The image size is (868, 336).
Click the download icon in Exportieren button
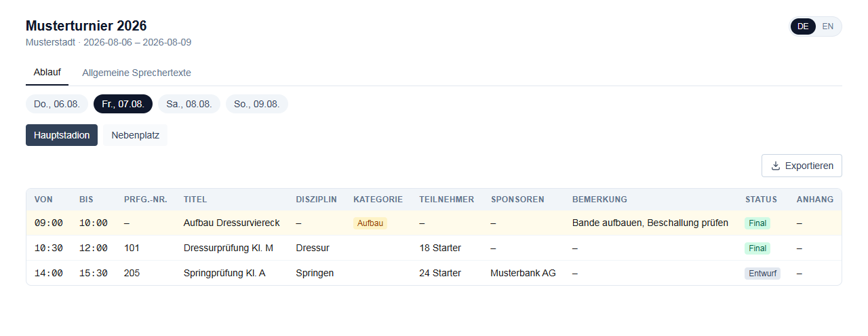pos(776,166)
